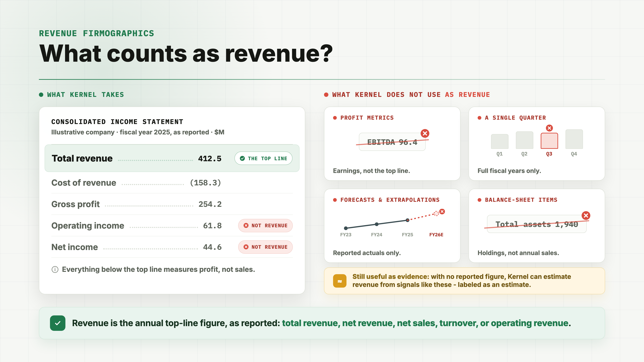The width and height of the screenshot is (644, 362).
Task: Click THE TOP LINE badge
Action: click(x=263, y=158)
